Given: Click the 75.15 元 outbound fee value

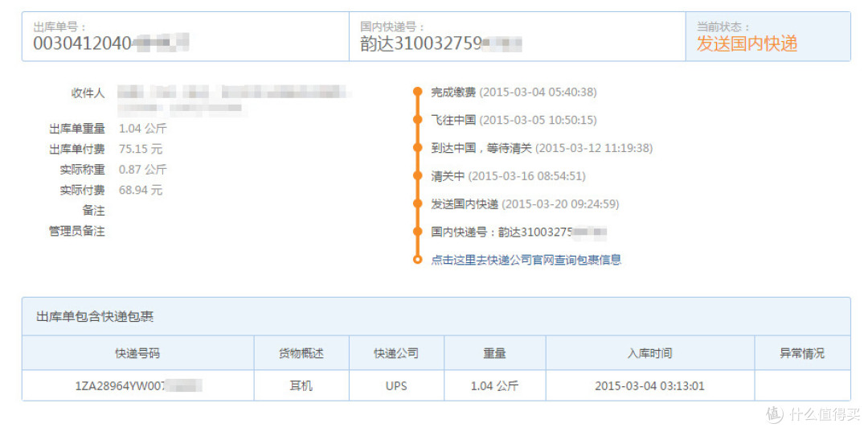Looking at the screenshot, I should point(141,149).
